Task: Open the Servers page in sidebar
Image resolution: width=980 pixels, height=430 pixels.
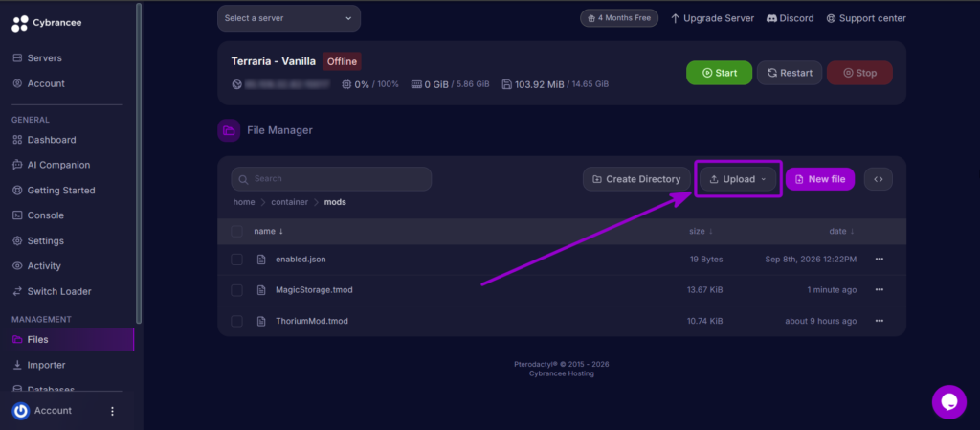Action: pos(37,58)
